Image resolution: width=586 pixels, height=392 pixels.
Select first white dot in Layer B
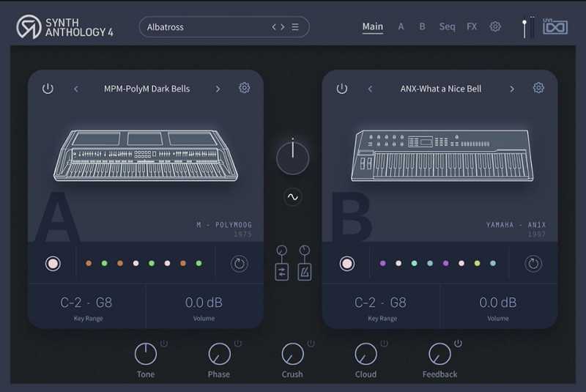pos(398,264)
